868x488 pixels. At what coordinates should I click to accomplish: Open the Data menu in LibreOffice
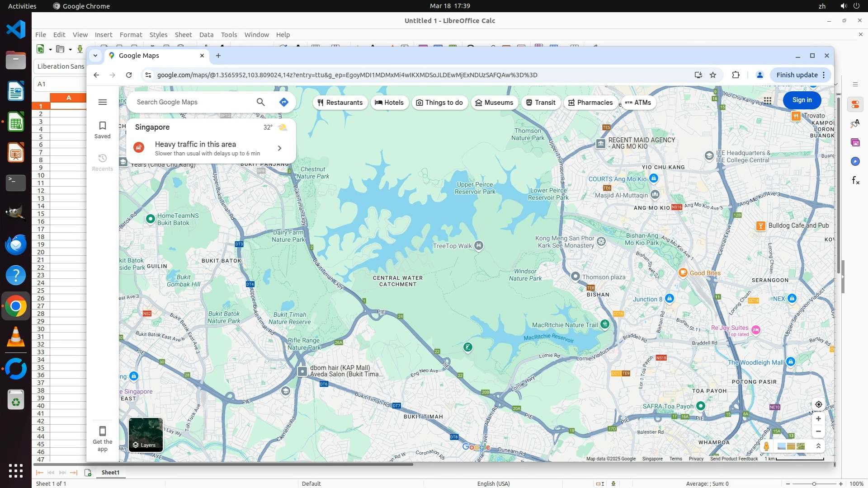[206, 35]
